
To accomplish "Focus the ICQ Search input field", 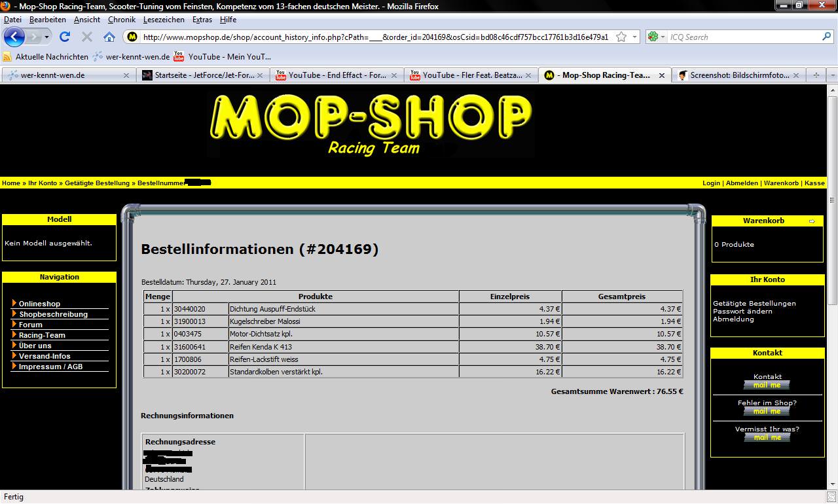I will 744,37.
